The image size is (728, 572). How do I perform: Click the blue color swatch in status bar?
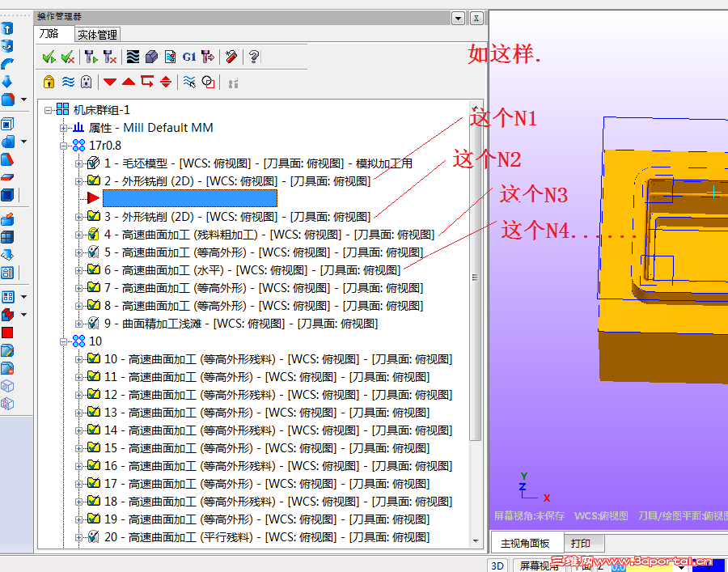(708, 566)
